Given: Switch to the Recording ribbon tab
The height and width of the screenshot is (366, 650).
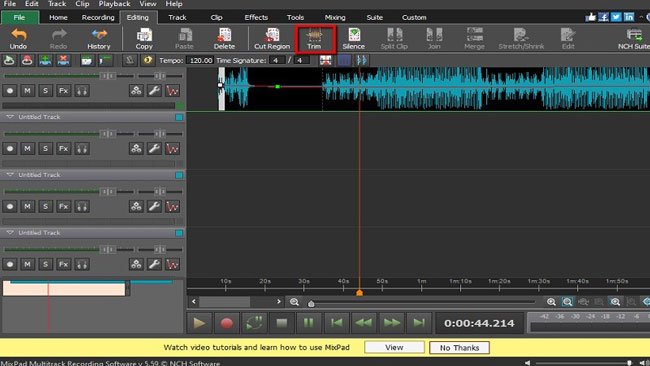Looking at the screenshot, I should pos(98,17).
